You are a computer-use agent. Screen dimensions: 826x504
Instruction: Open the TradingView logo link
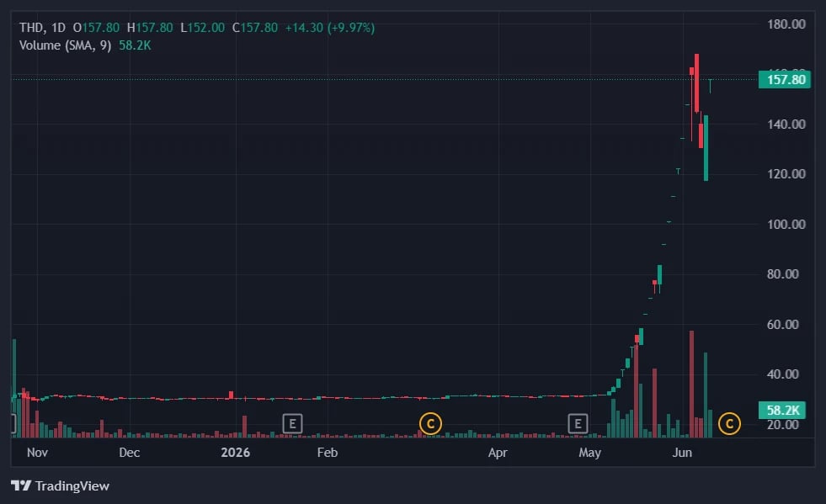pyautogui.click(x=60, y=485)
